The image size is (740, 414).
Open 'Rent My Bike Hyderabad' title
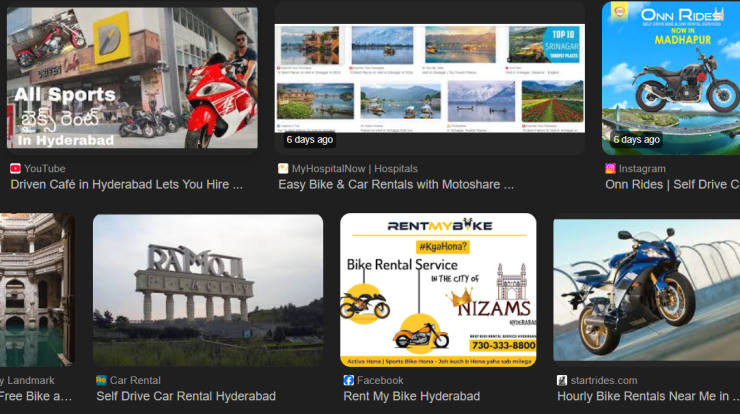[x=412, y=396]
